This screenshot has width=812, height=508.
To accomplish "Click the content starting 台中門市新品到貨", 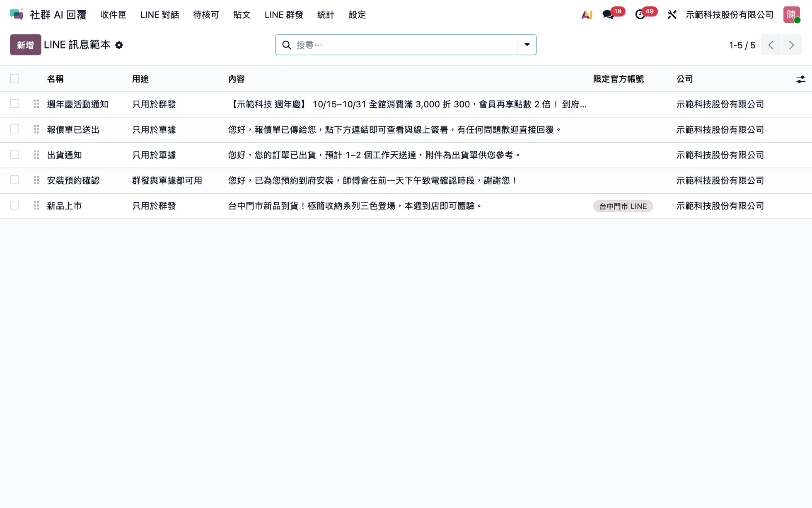I will coord(355,206).
